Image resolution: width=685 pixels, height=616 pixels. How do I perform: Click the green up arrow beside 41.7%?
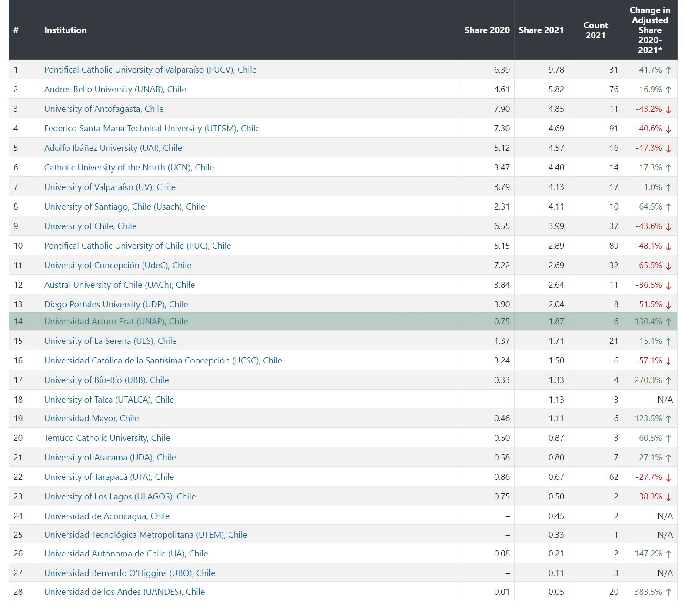click(x=668, y=70)
